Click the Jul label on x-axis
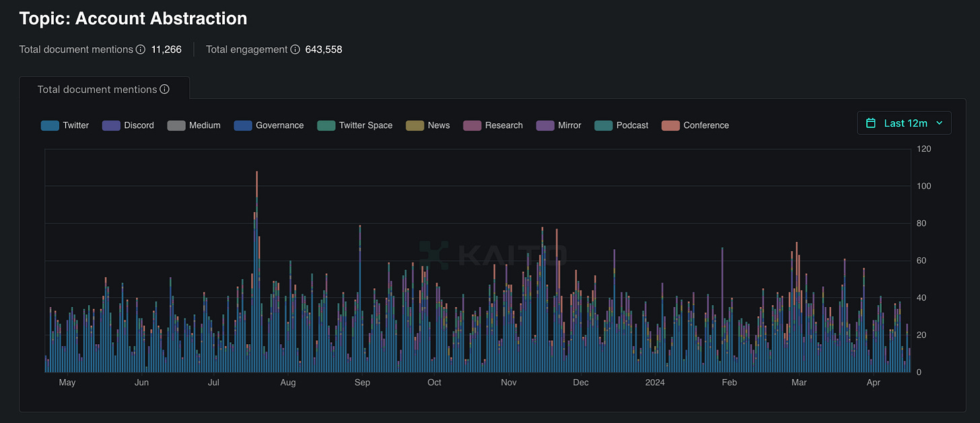 click(x=213, y=383)
